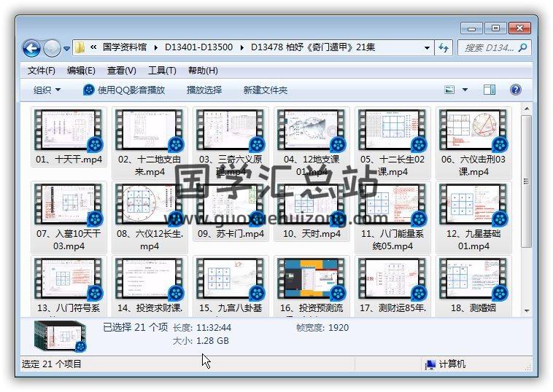Select video 11、八门能量系统05.mp4
The image size is (553, 392).
[392, 217]
